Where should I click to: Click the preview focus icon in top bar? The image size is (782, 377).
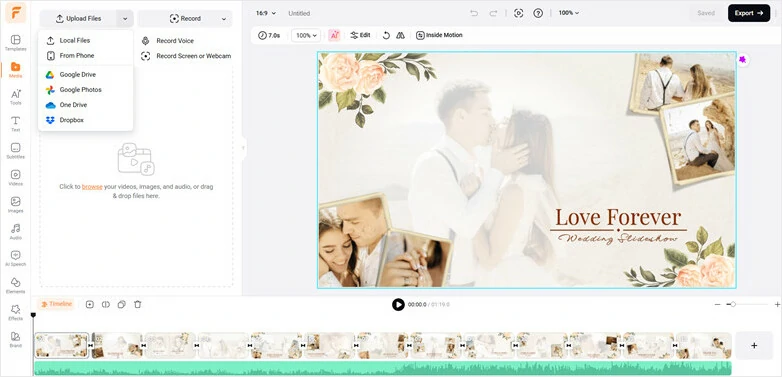[x=519, y=13]
